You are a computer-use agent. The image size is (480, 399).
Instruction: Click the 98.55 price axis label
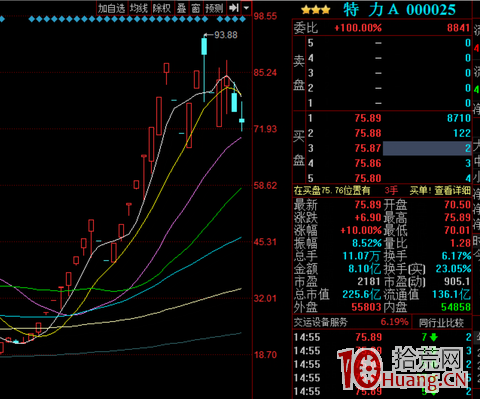[265, 16]
